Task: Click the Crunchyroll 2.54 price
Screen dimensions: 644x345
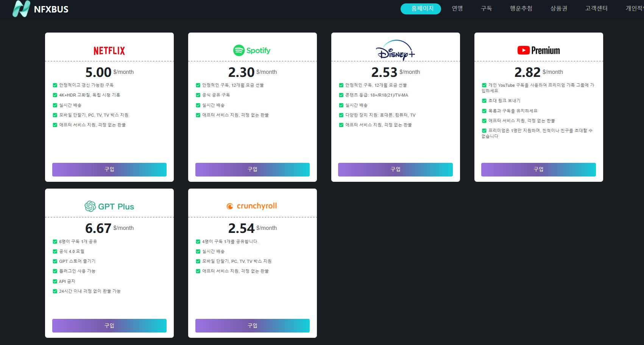Action: click(x=241, y=228)
